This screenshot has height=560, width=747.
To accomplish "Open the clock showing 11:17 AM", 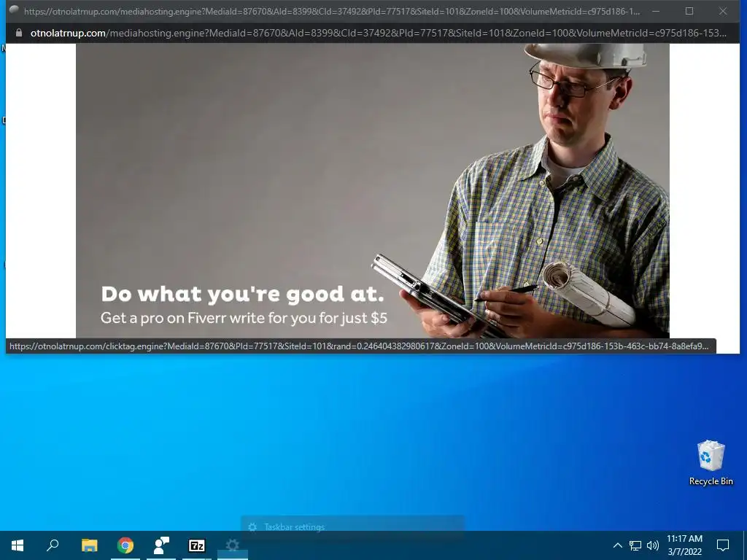I will click(x=684, y=545).
